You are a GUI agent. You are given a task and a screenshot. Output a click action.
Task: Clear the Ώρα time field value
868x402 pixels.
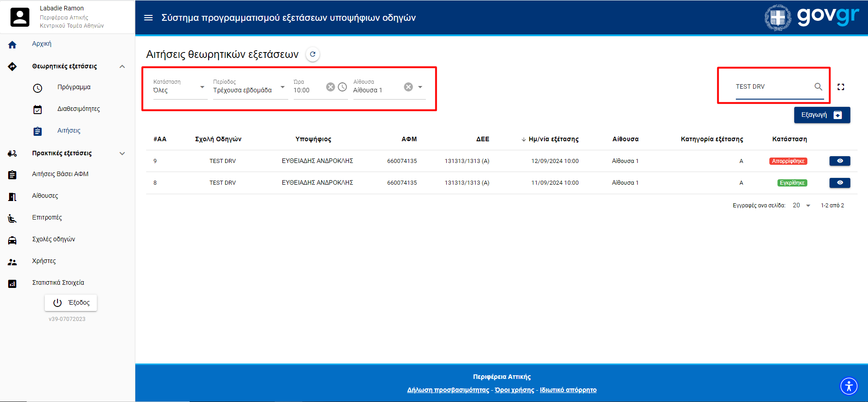pyautogui.click(x=331, y=87)
